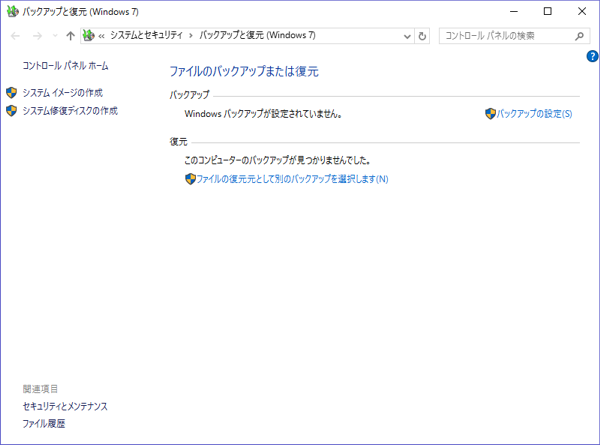Minimize the backup and restore window

(x=514, y=11)
